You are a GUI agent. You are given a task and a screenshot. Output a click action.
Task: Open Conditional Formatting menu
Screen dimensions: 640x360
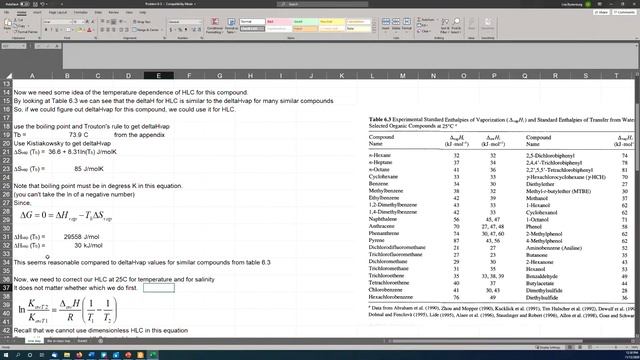pyautogui.click(x=214, y=25)
